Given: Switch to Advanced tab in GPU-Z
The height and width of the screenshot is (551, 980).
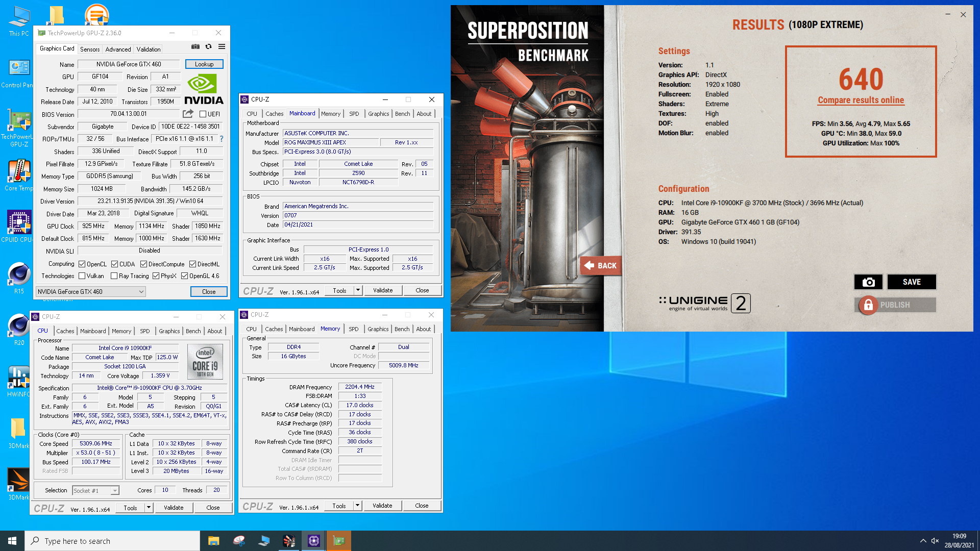Looking at the screenshot, I should (118, 49).
